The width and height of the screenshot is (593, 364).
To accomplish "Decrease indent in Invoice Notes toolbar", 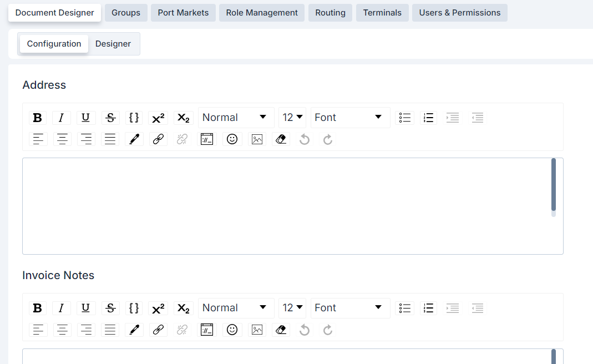I will 477,308.
